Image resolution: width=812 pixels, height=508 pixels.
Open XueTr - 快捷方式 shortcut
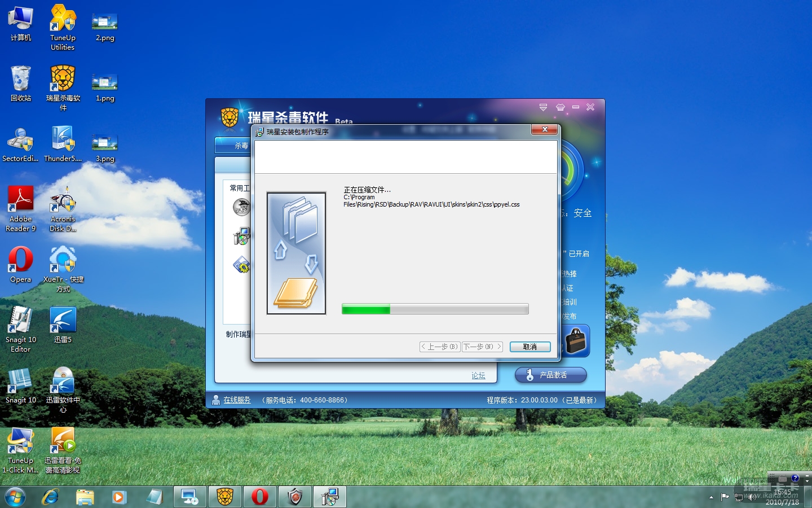[63, 269]
